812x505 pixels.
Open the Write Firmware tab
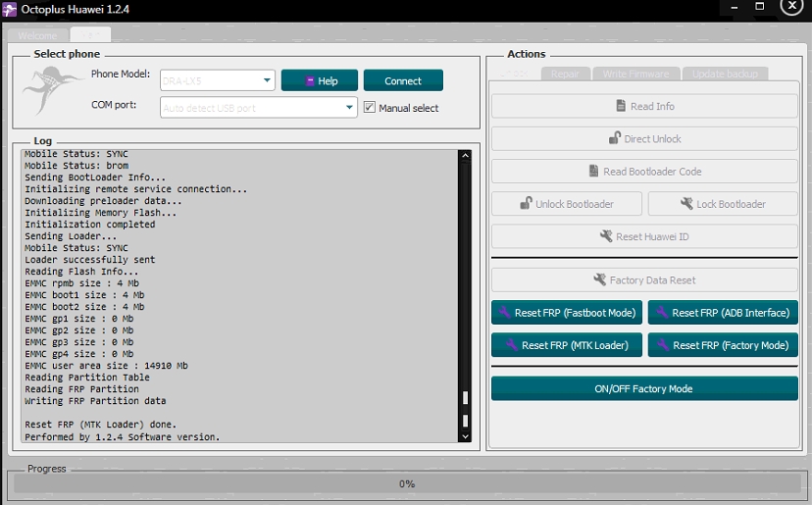click(x=635, y=74)
